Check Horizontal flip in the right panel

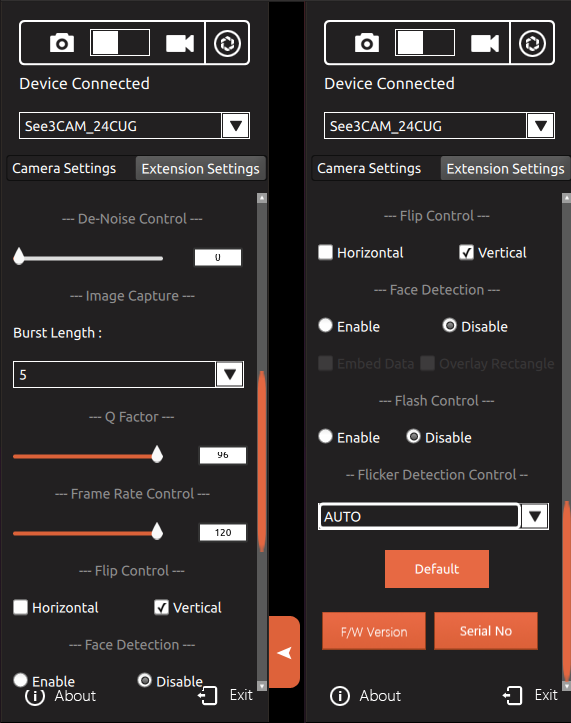point(326,252)
